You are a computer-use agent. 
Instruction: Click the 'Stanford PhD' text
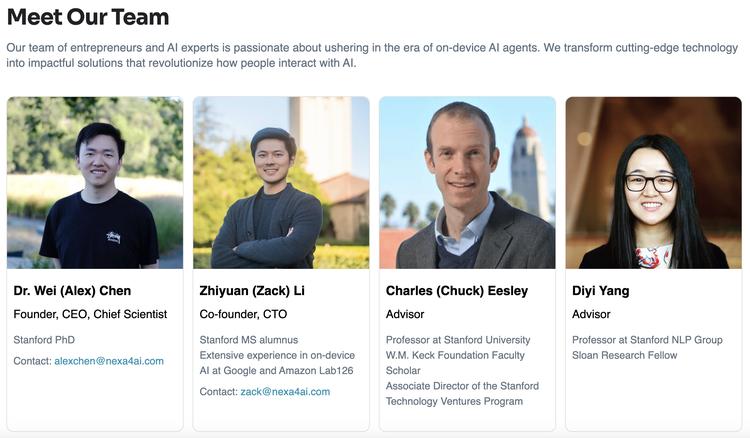click(44, 340)
